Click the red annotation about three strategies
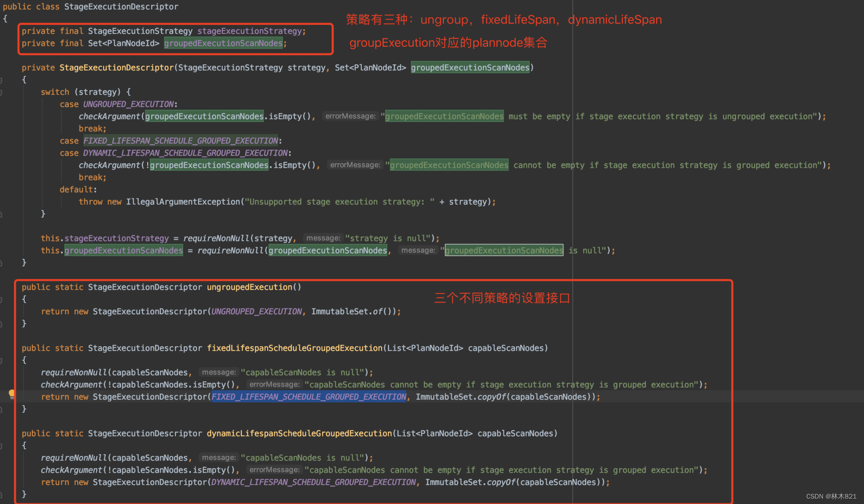This screenshot has width=864, height=504. (504, 20)
